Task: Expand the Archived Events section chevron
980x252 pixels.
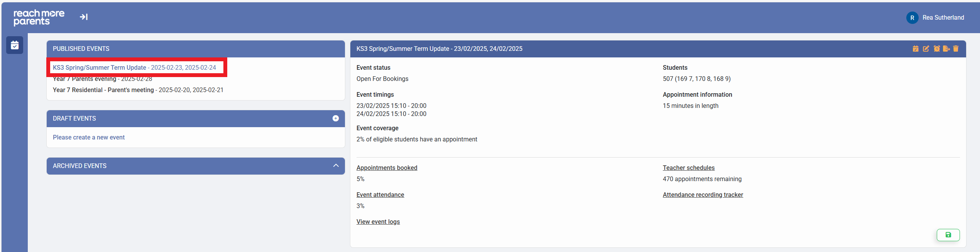Action: (336, 166)
